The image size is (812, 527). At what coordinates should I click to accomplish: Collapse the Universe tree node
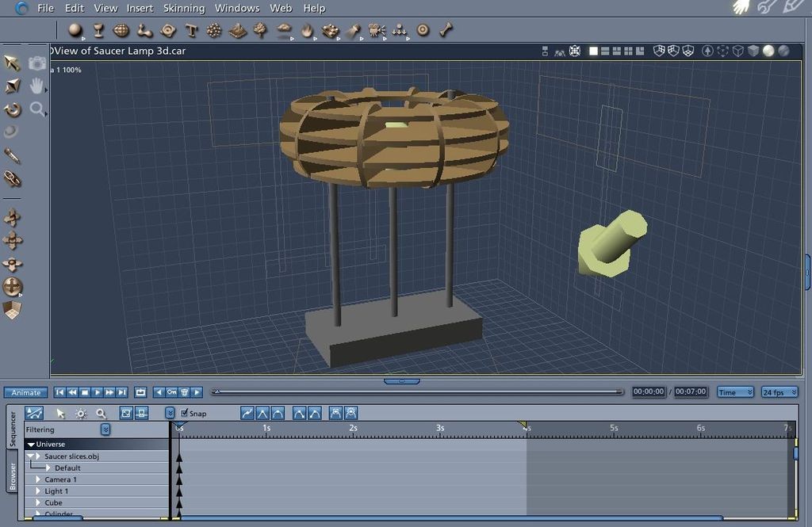31,444
